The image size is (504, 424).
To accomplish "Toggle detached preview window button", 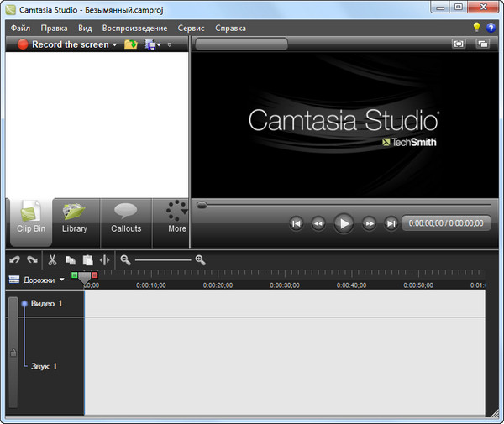I will tap(482, 44).
